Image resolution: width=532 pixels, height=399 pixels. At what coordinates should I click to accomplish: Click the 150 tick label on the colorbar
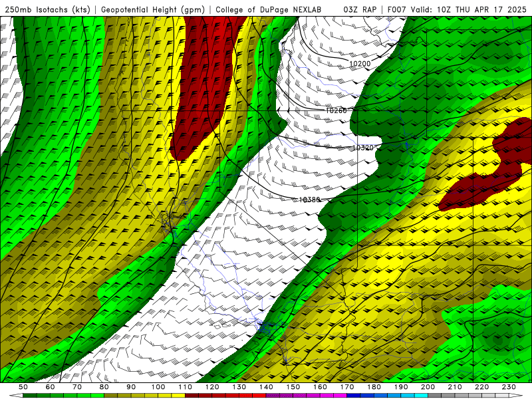click(293, 387)
